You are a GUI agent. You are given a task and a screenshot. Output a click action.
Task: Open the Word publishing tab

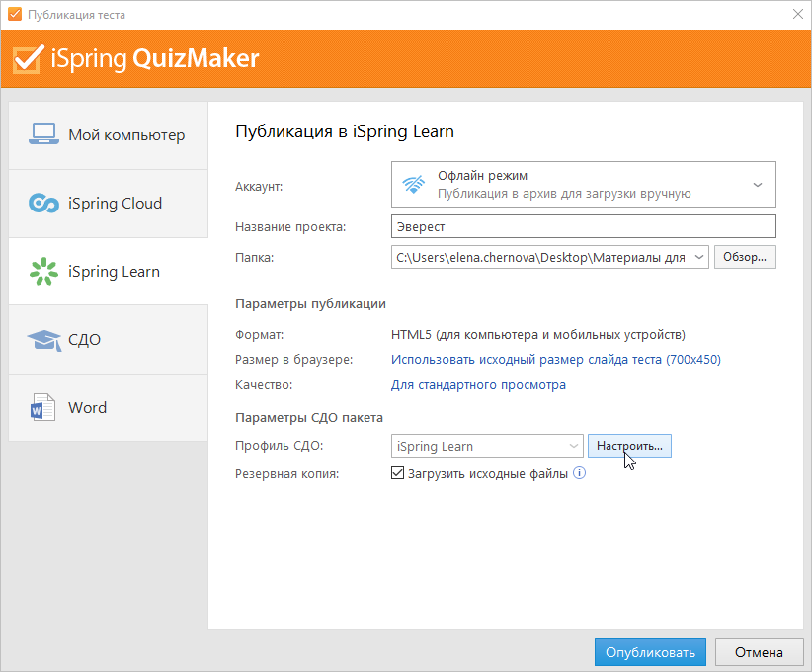(x=109, y=408)
